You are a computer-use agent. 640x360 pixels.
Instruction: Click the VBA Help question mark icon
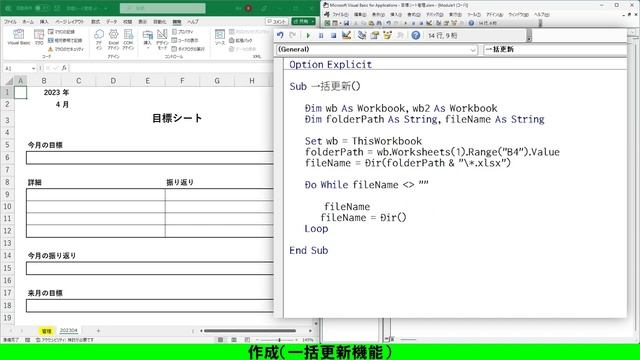point(416,36)
